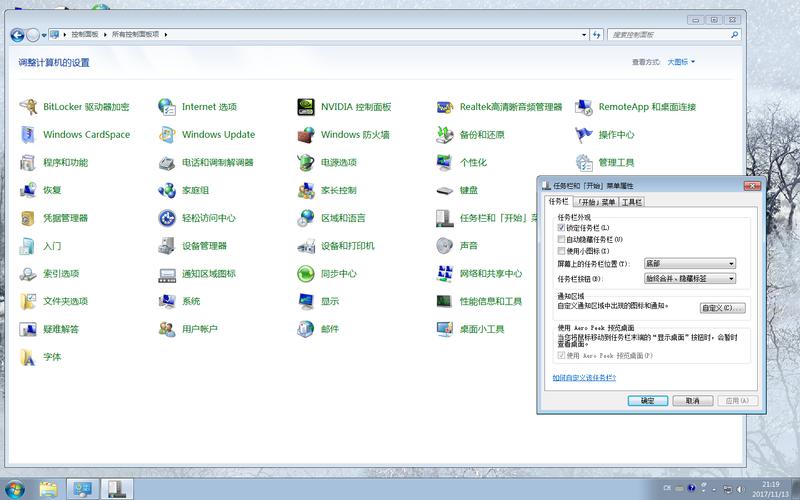The height and width of the screenshot is (500, 800).
Task: Click 自定义(C)... button
Action: pyautogui.click(x=722, y=308)
